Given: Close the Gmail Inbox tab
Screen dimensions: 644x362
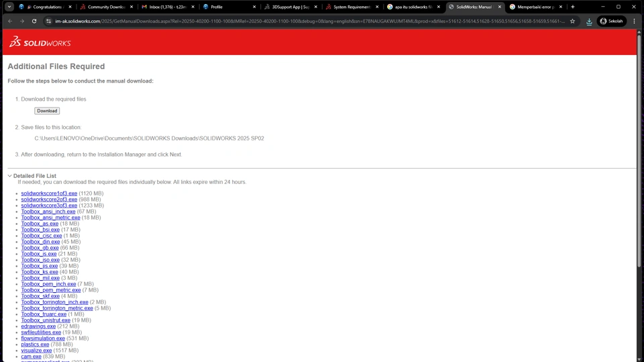Looking at the screenshot, I should [x=193, y=7].
